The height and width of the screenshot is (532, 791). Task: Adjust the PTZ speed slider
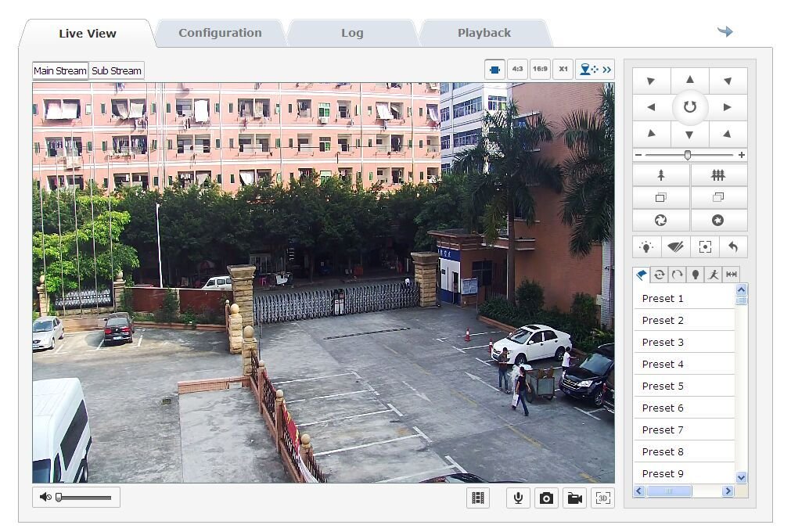click(x=688, y=155)
